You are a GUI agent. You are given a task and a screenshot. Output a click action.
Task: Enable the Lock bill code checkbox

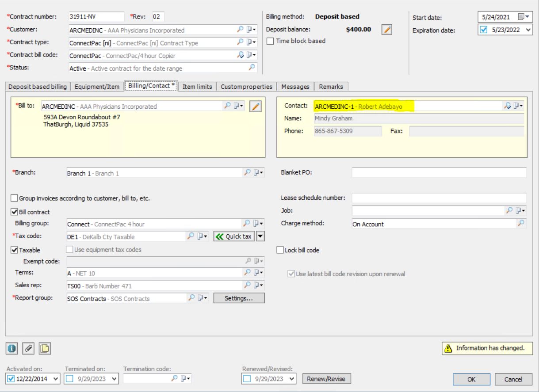[x=280, y=250]
